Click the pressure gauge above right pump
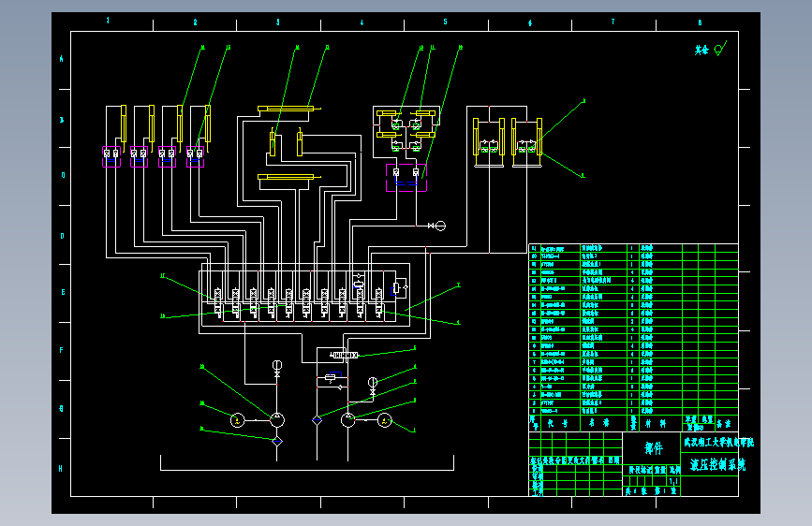Viewport: 812px width, 526px height. pos(373,382)
